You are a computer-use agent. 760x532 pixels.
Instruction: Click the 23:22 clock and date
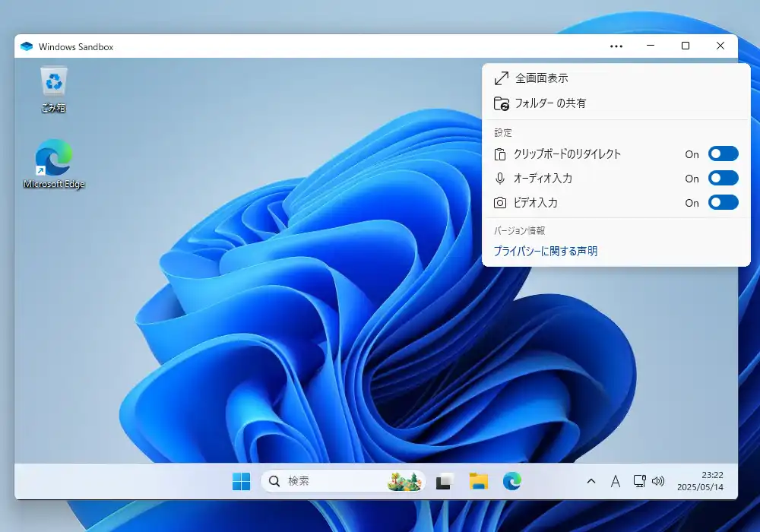click(x=701, y=481)
